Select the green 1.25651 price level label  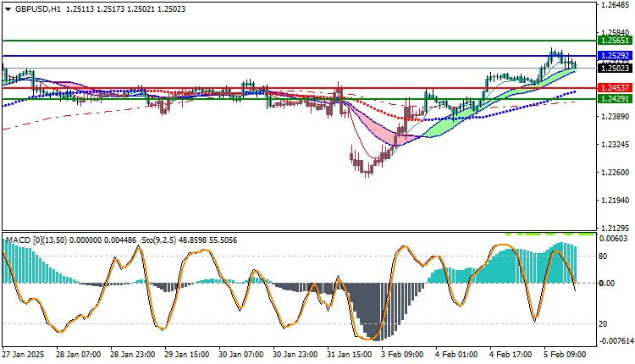point(615,41)
